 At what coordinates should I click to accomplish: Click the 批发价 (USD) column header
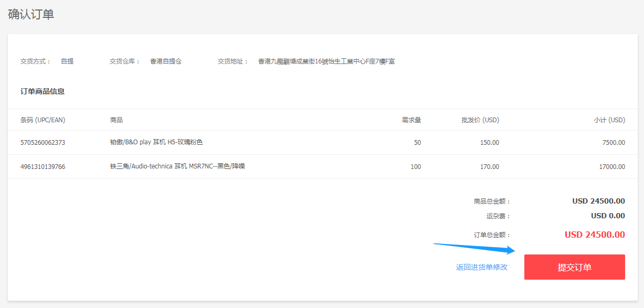[480, 120]
